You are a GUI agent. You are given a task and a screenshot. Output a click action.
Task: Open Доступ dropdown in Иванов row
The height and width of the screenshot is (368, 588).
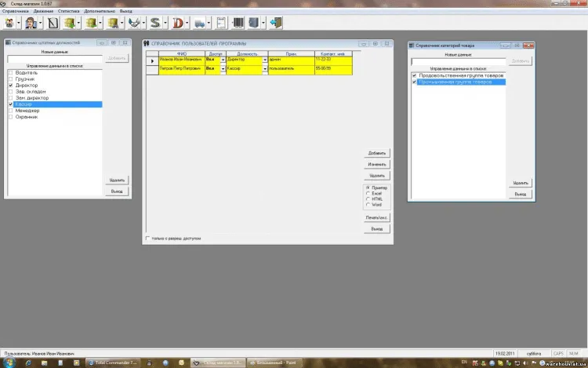tap(223, 60)
